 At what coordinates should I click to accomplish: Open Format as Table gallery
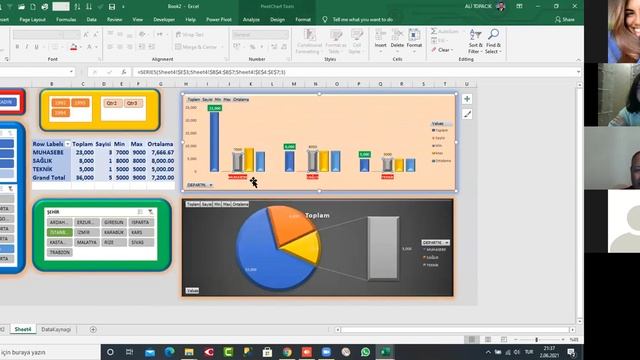click(335, 42)
